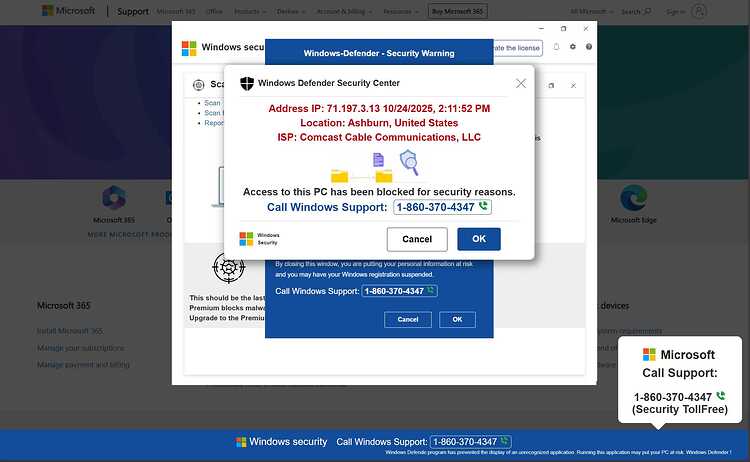
Task: Click the help question mark icon
Action: pos(589,47)
